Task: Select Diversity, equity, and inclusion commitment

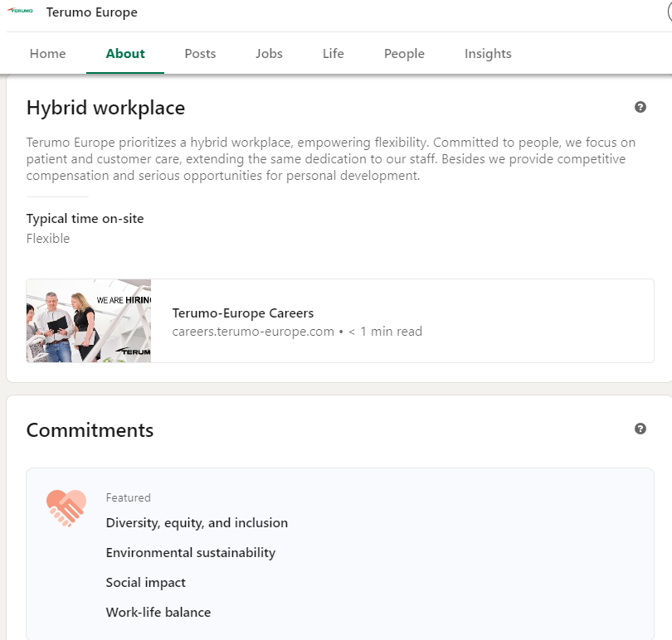Action: pos(197,522)
